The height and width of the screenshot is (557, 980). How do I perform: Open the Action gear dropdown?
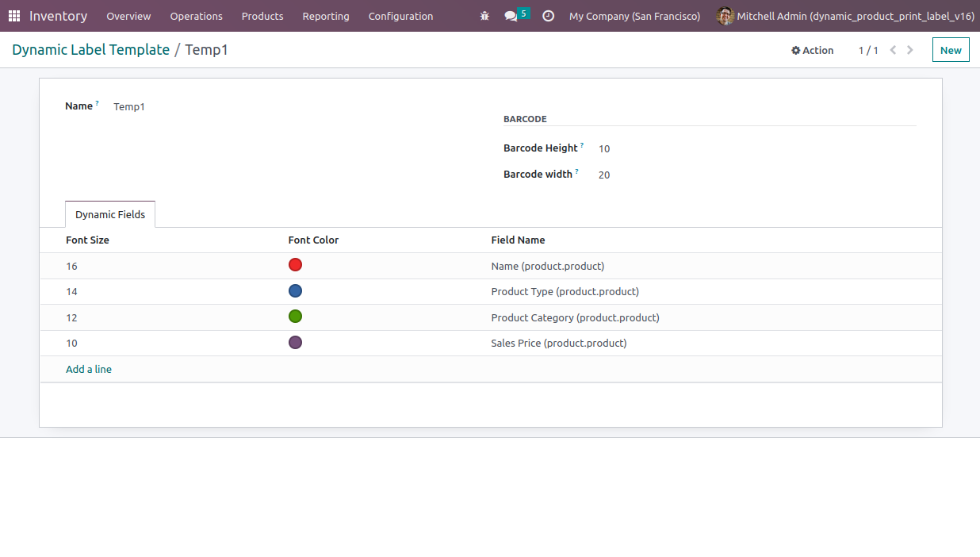pos(812,50)
